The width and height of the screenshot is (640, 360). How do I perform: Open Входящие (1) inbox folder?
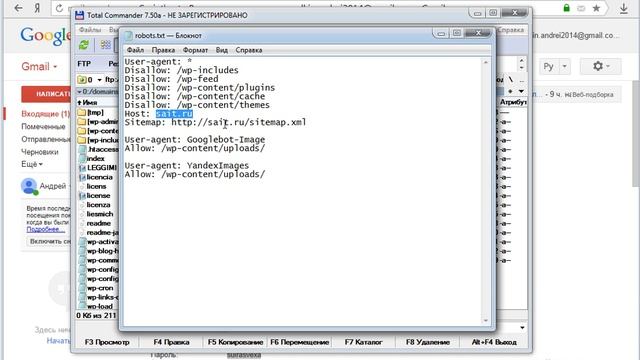point(46,113)
